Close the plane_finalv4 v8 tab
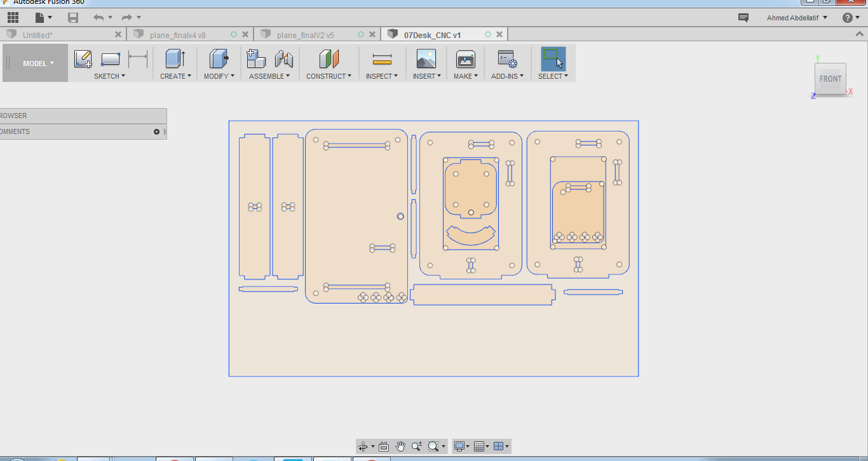This screenshot has height=461, width=868. point(245,35)
